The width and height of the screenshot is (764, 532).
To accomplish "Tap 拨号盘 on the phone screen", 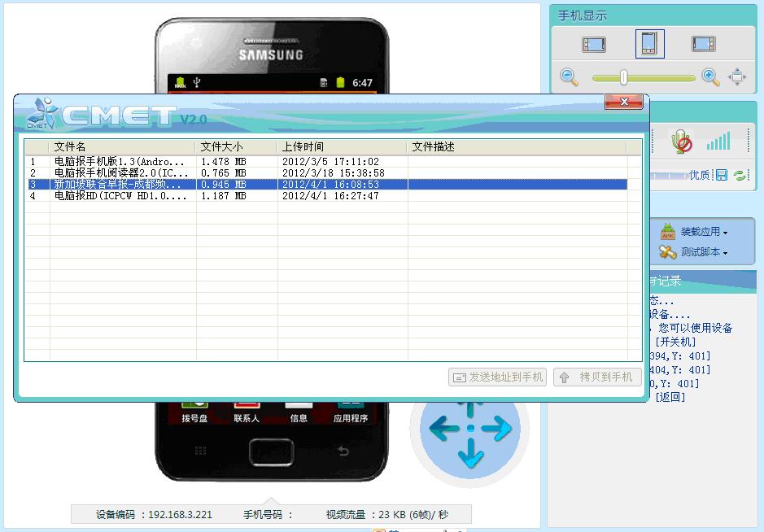I will point(194,412).
